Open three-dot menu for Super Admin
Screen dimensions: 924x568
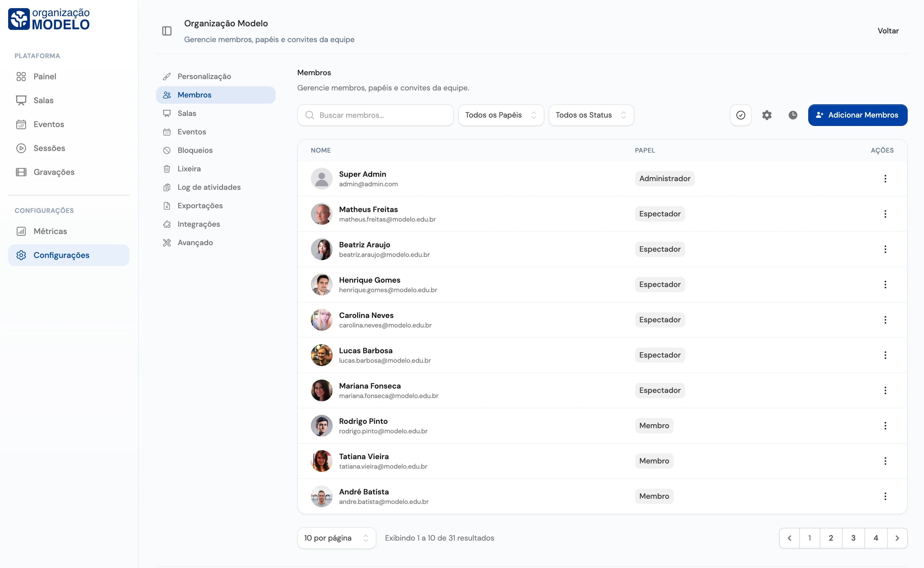[885, 178]
